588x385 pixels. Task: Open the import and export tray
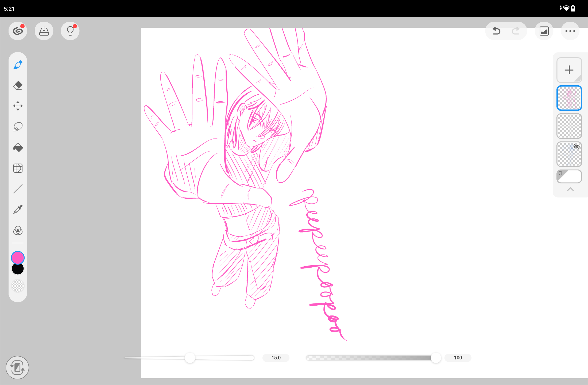(x=44, y=31)
